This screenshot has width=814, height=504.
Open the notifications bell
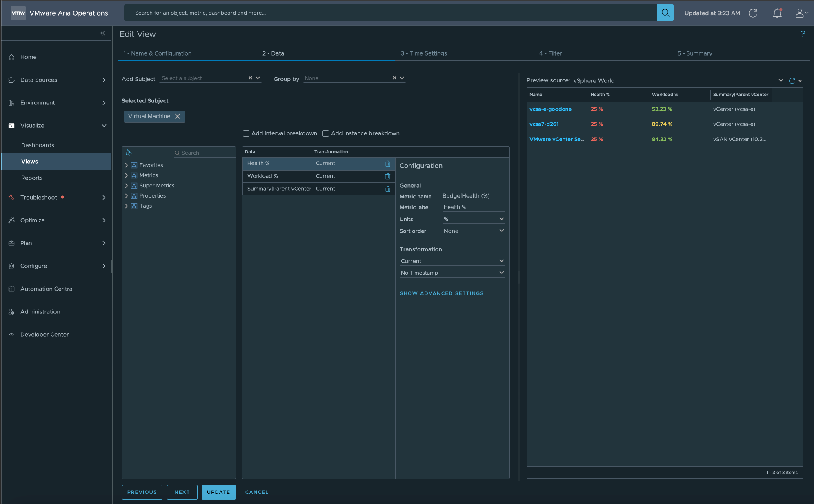pos(777,13)
